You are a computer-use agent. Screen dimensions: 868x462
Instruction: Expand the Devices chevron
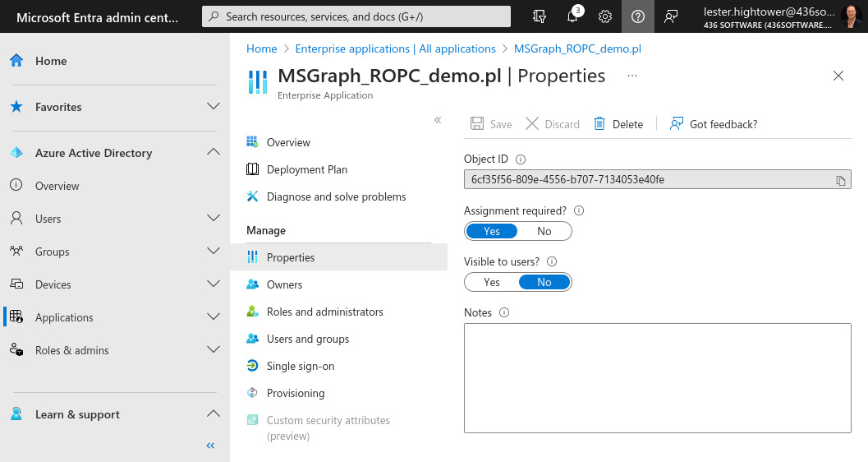point(214,284)
